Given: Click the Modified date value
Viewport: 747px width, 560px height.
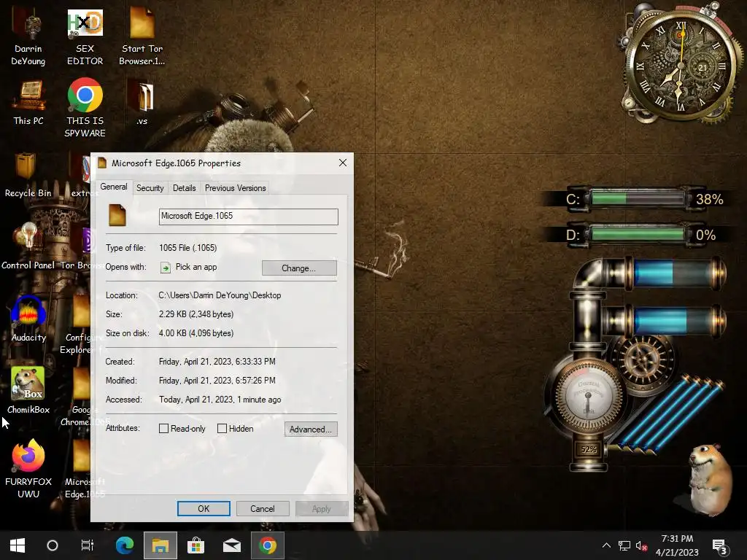Looking at the screenshot, I should click(x=217, y=381).
